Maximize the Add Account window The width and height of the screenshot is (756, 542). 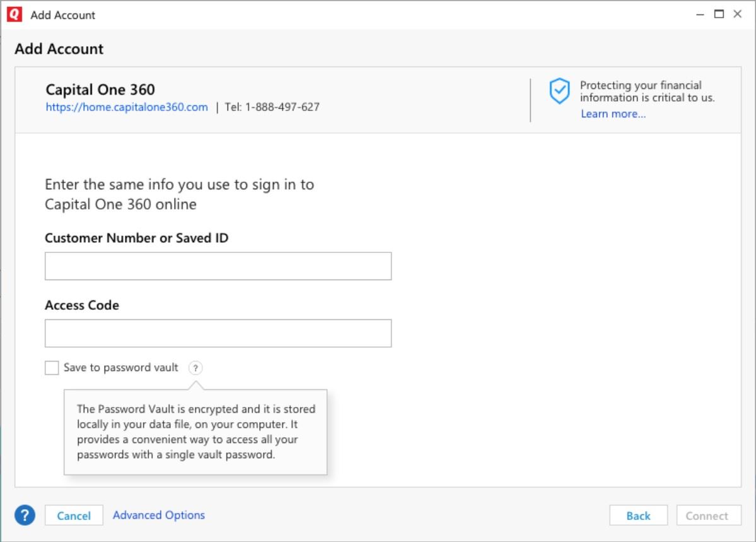(719, 15)
